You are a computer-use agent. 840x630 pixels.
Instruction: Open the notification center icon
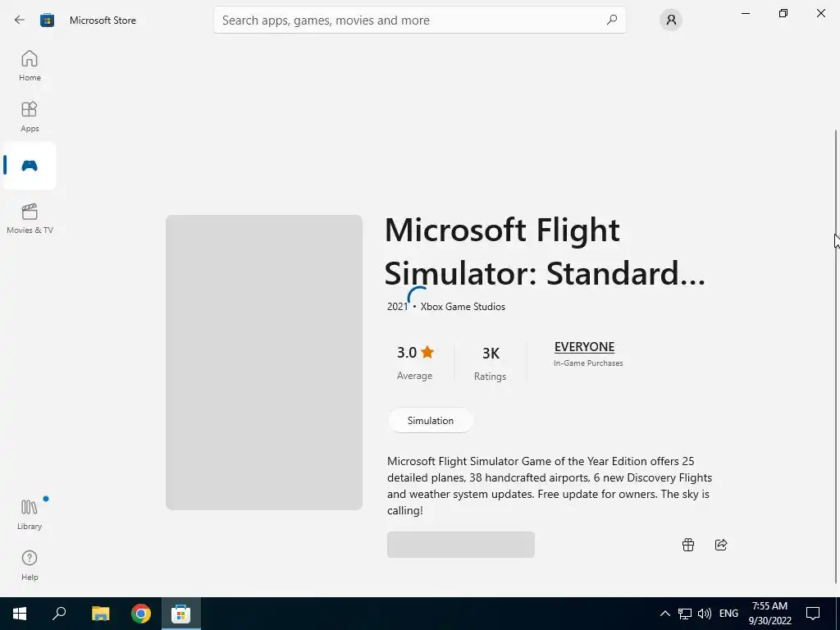[813, 614]
